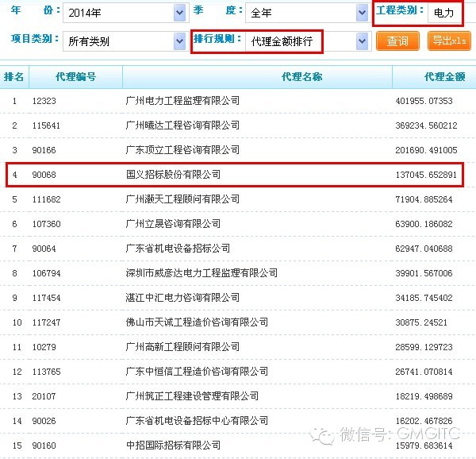
Task: Click agency code 117454
Action: (x=47, y=298)
